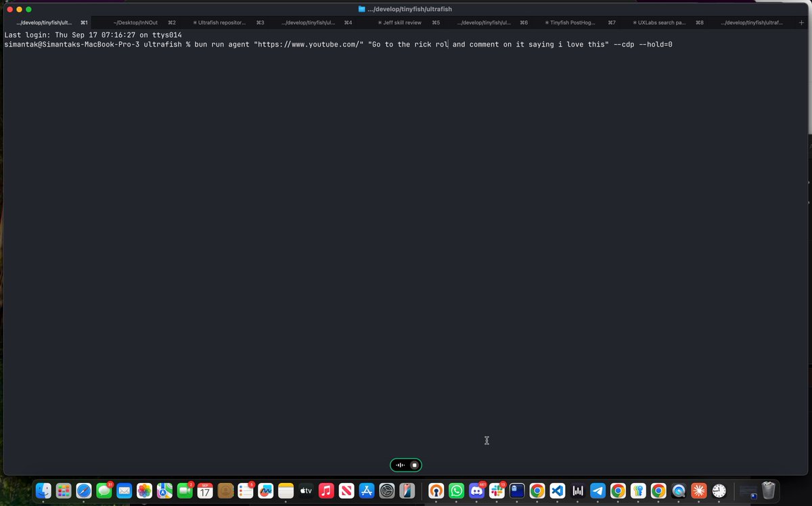Open the Calendar dock icon showing 17
This screenshot has height=506, width=812.
click(x=205, y=490)
